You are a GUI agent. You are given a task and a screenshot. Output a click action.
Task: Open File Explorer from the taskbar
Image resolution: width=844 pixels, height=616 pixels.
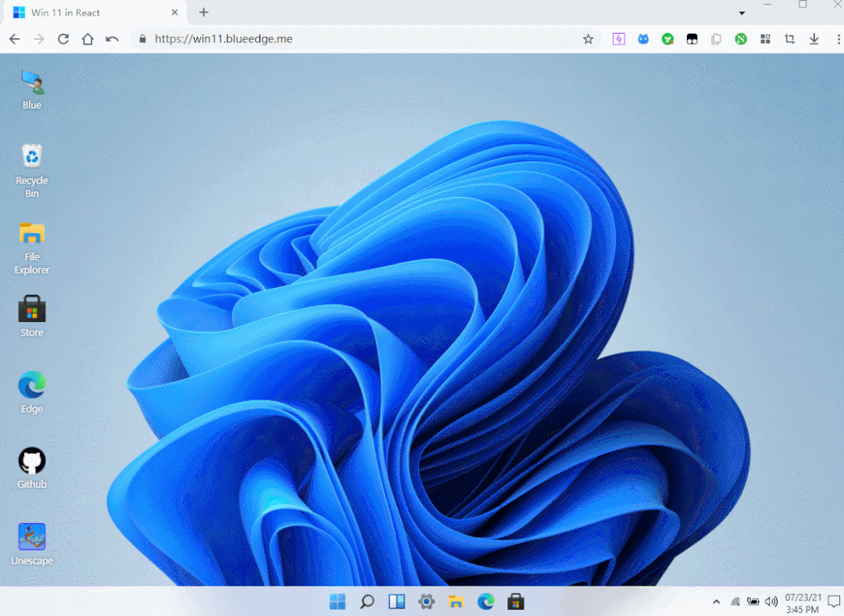pos(456,602)
